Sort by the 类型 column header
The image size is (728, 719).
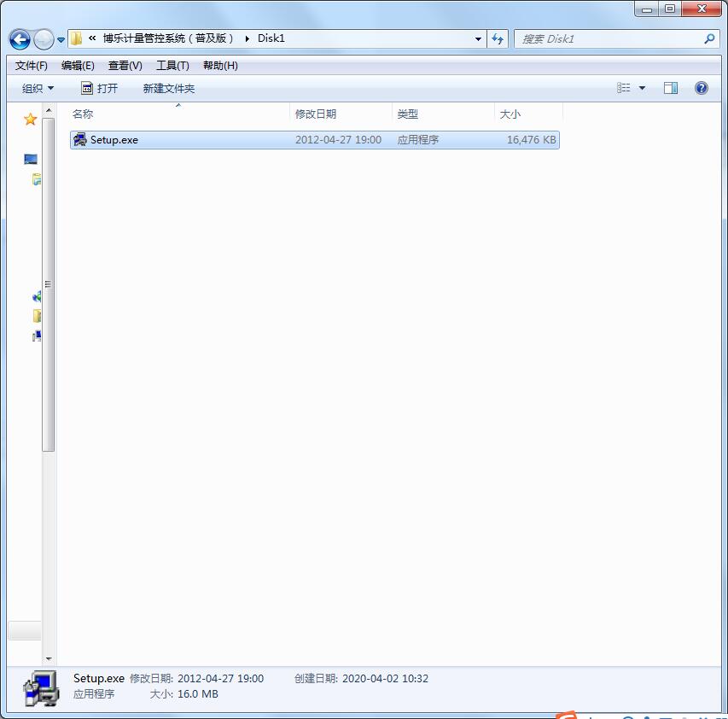(444, 114)
